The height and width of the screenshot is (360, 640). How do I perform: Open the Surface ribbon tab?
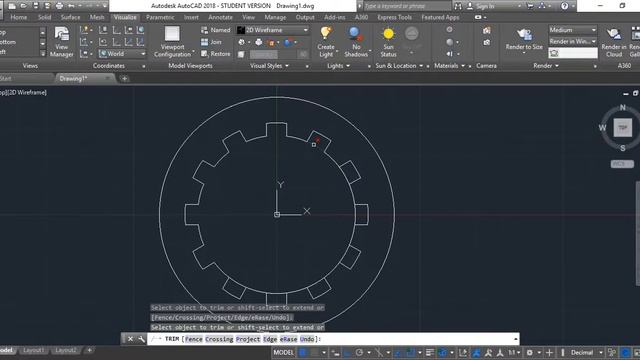(70, 17)
